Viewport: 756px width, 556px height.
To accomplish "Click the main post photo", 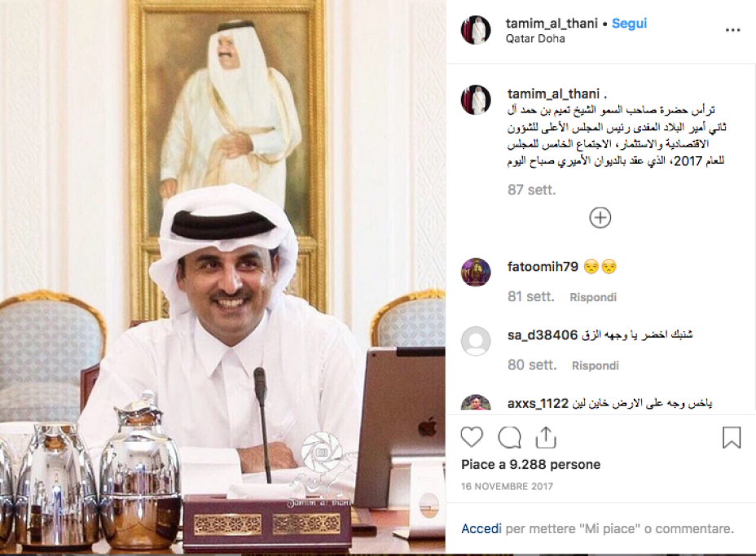I will pos(222,277).
